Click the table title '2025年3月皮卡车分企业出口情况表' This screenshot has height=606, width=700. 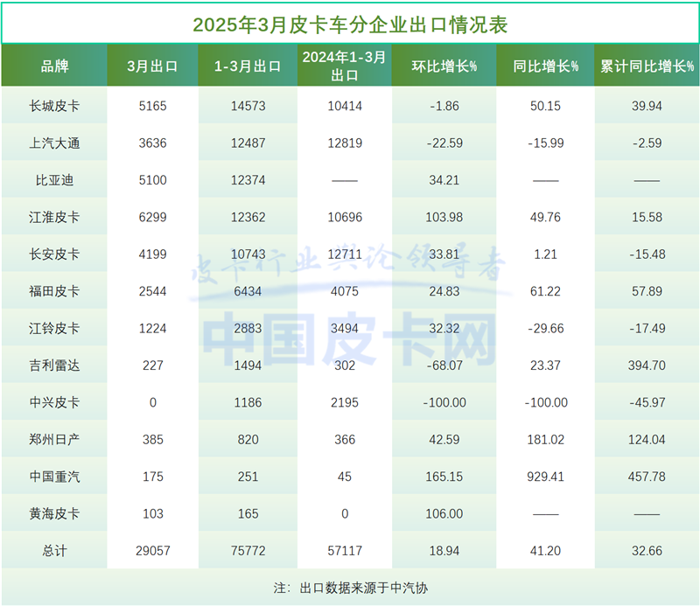click(x=350, y=24)
